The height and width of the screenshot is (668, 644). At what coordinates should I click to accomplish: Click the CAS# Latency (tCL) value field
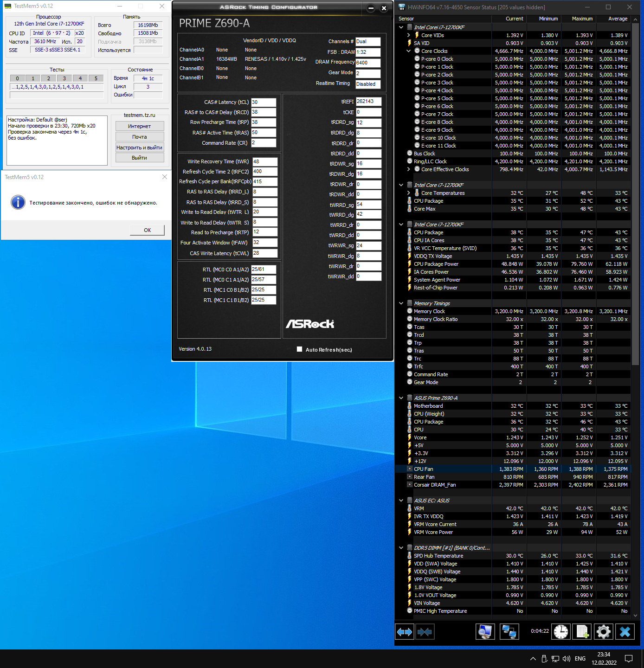264,102
